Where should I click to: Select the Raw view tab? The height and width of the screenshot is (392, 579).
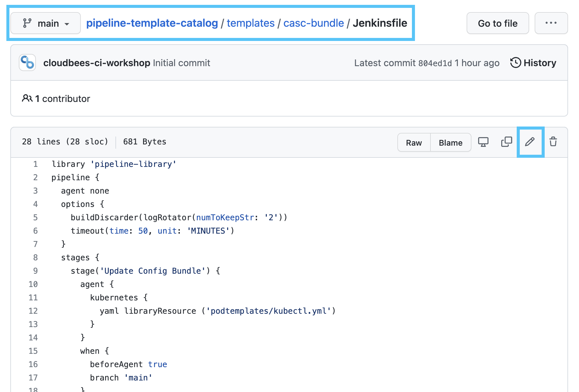pos(414,142)
